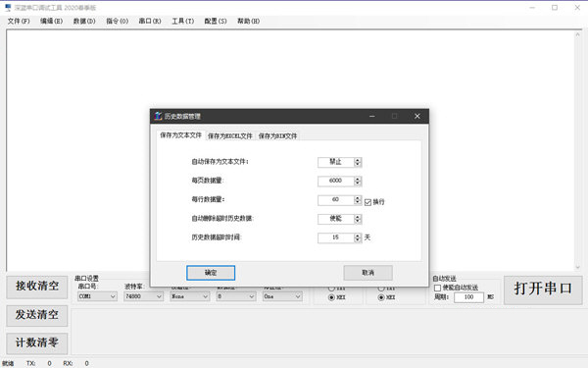
Task: Click the TX: counter in status bar
Action: click(39, 363)
